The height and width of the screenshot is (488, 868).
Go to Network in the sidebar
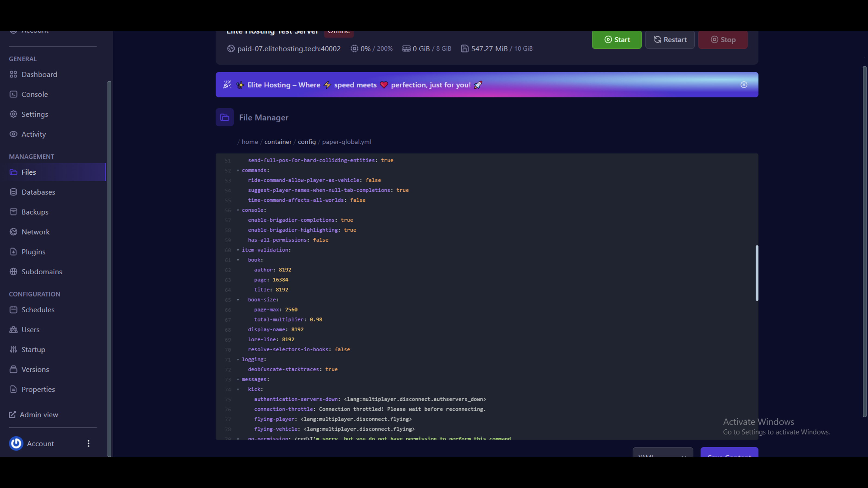pos(35,232)
